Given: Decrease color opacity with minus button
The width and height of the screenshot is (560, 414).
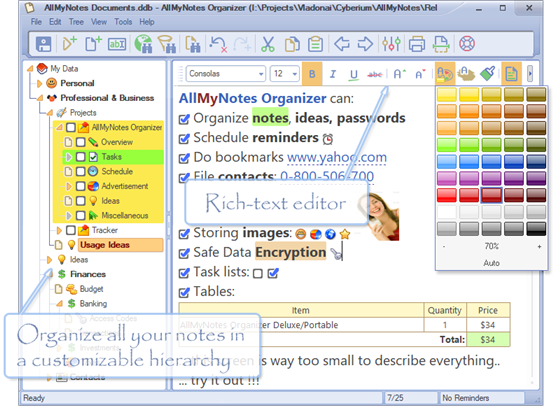Looking at the screenshot, I should (444, 246).
